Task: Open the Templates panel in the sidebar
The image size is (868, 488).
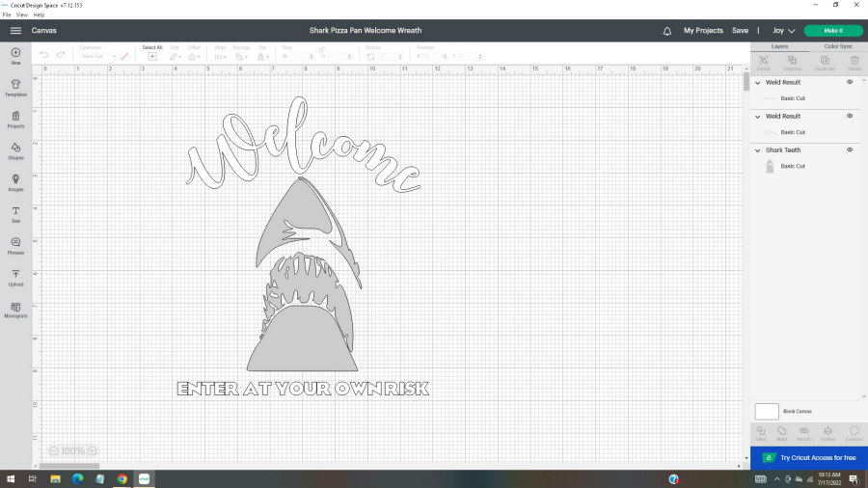Action: point(15,86)
